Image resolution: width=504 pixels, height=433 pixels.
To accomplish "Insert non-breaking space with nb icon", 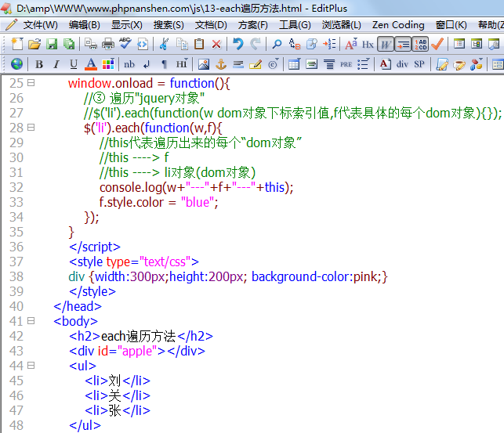I will (129, 64).
